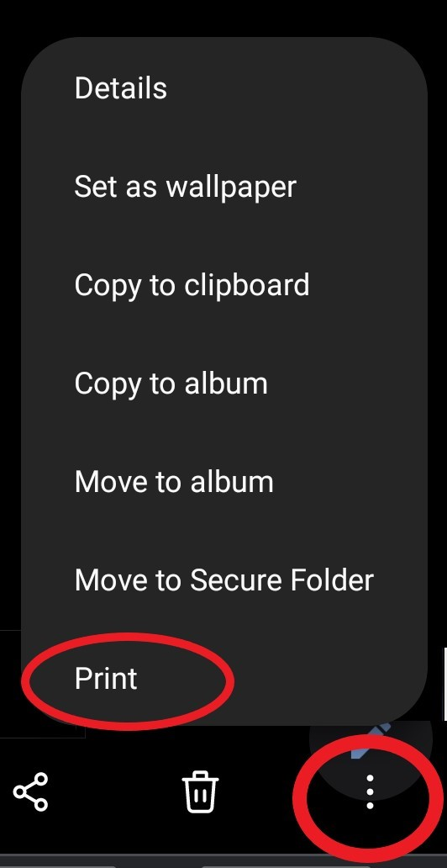447x868 pixels.
Task: Tap the bin icon in the bottom bar
Action: click(x=200, y=791)
